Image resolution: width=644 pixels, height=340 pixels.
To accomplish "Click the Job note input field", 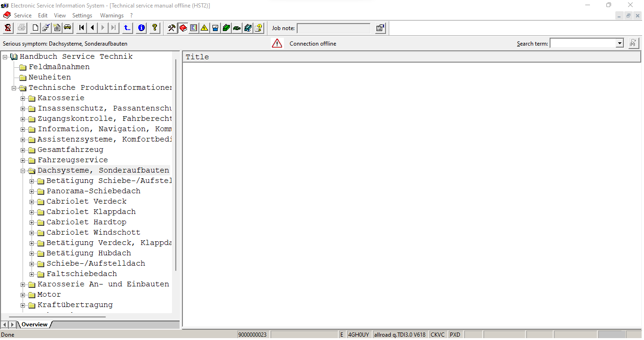I will tap(334, 28).
